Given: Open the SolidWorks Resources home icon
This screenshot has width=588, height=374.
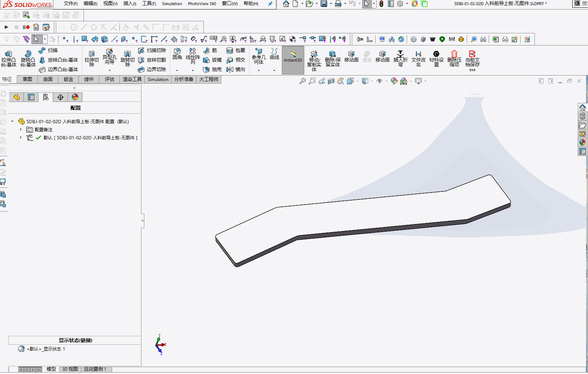Looking at the screenshot, I should [583, 107].
